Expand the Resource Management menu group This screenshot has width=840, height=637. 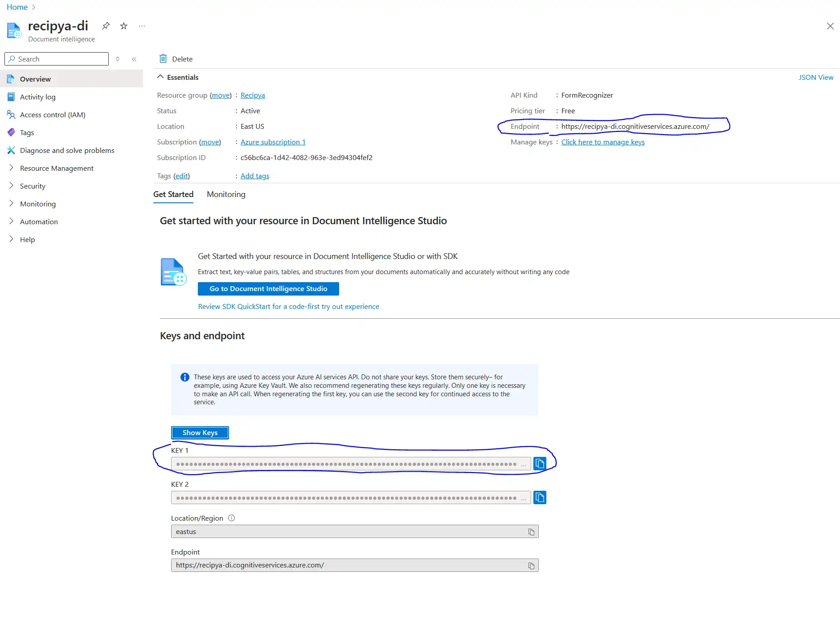point(57,168)
